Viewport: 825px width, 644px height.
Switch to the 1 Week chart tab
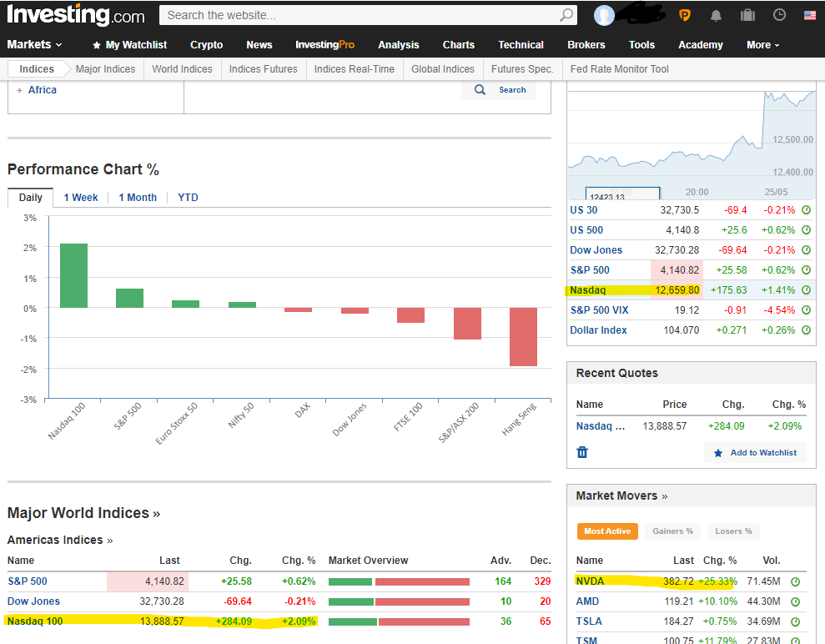(x=80, y=198)
